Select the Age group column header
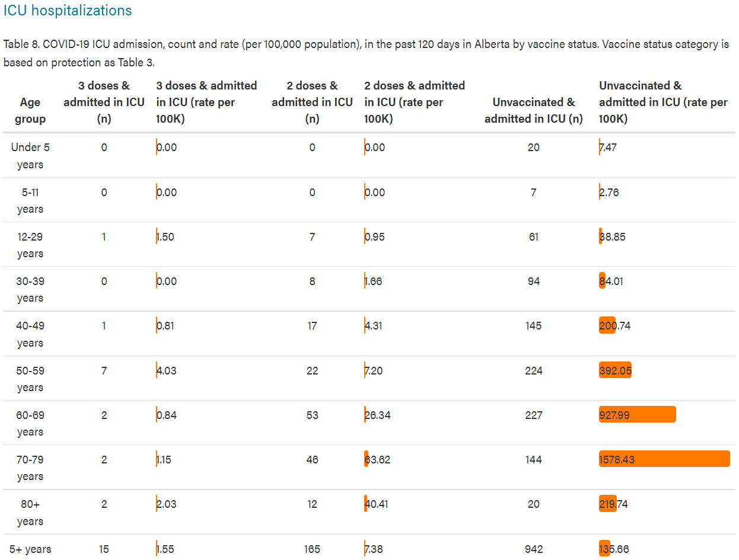 point(30,110)
